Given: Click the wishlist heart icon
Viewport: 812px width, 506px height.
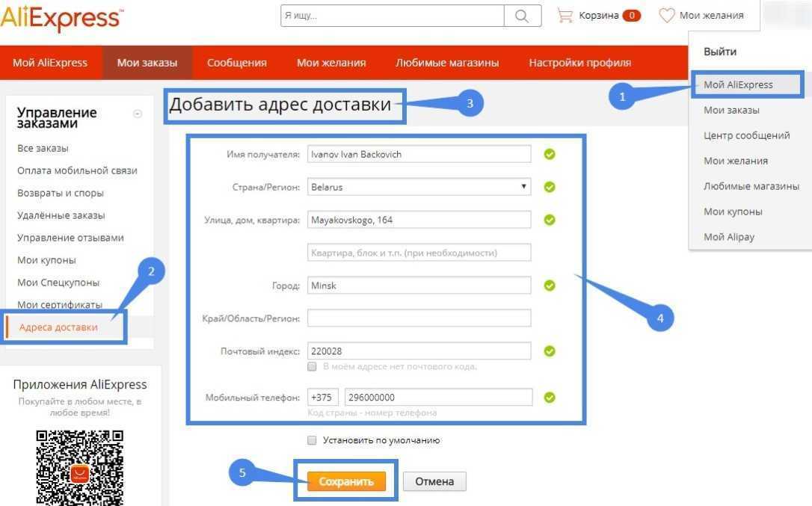Looking at the screenshot, I should point(666,16).
